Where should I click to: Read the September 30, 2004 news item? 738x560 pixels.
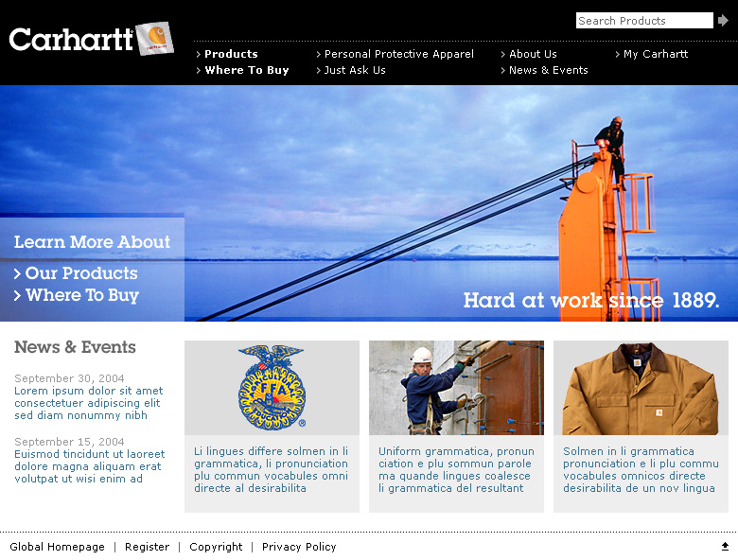coord(89,403)
